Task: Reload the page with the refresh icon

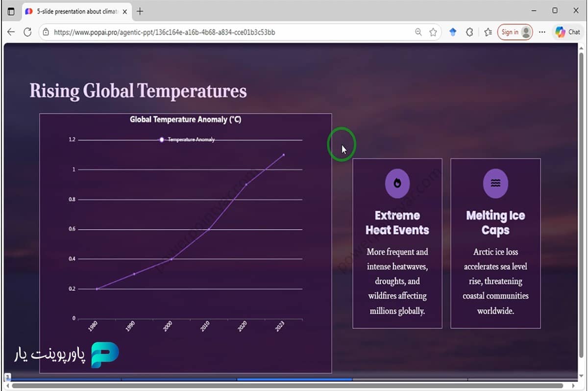Action: point(27,32)
